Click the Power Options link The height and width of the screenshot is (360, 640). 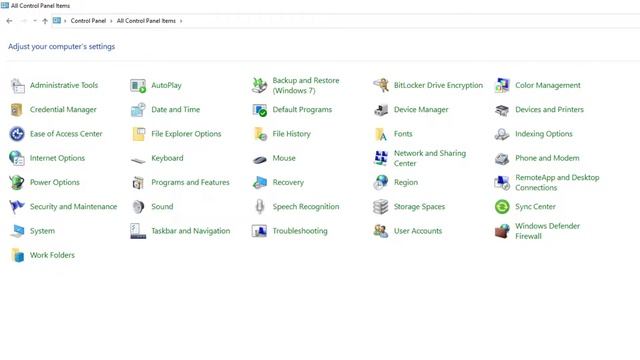[55, 182]
